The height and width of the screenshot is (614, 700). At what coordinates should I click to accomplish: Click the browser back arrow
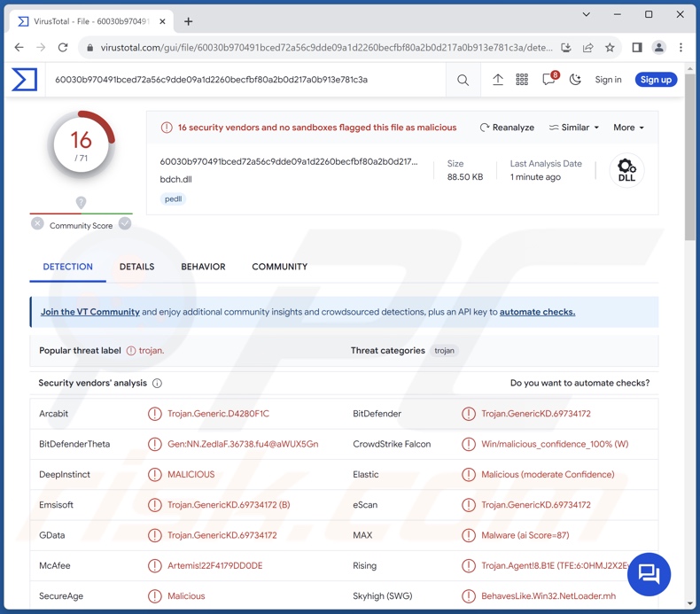coord(19,47)
